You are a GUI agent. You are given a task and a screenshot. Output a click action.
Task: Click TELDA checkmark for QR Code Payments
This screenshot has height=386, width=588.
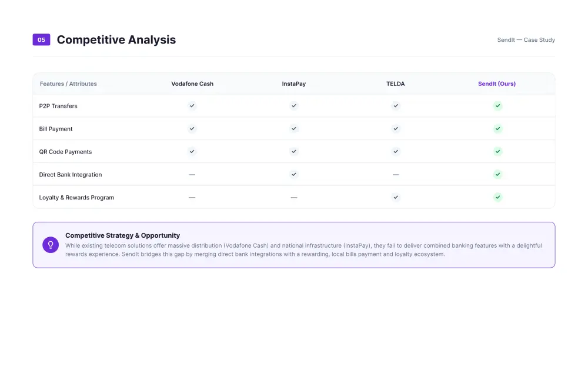(396, 152)
